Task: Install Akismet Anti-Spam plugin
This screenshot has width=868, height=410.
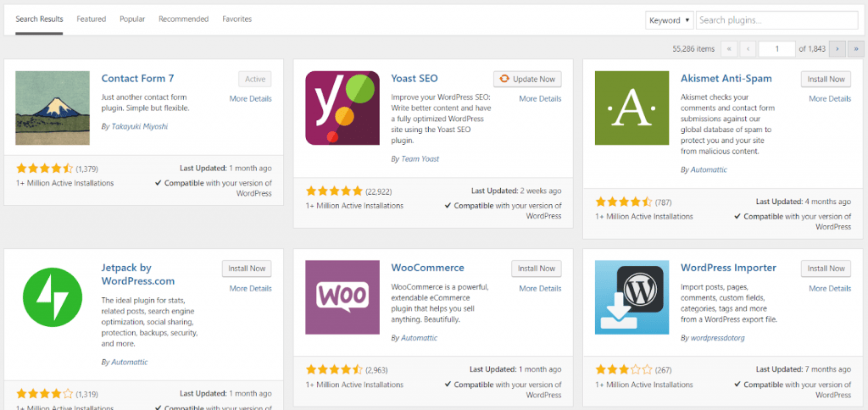Action: [x=826, y=79]
